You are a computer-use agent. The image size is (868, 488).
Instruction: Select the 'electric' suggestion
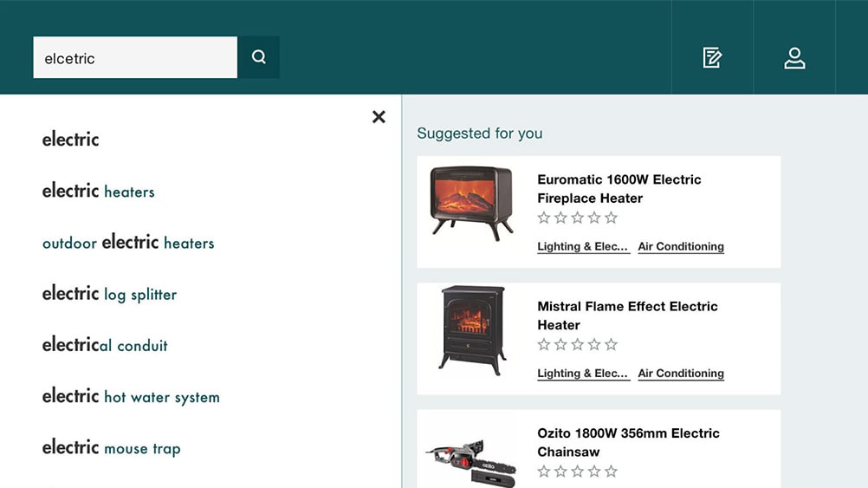click(x=71, y=140)
